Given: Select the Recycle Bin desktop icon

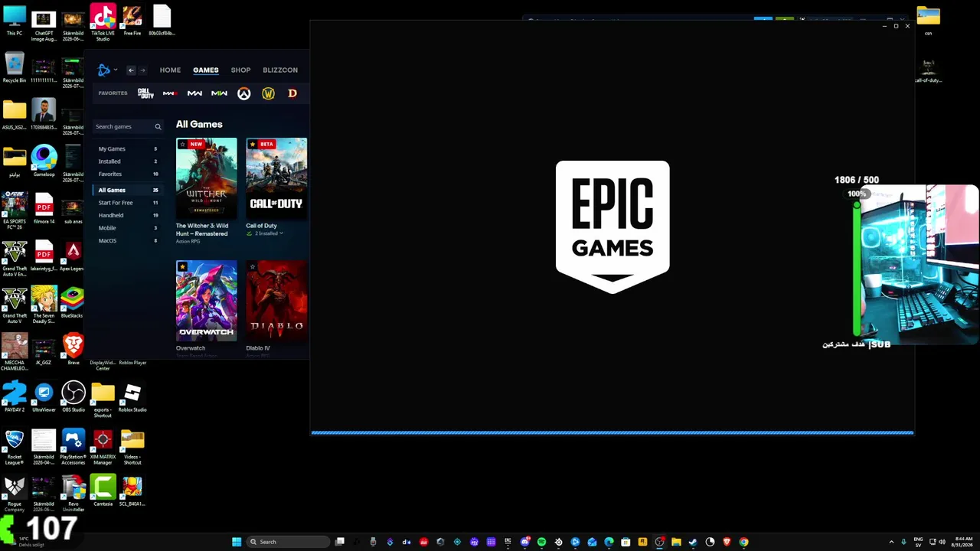Looking at the screenshot, I should click(15, 67).
